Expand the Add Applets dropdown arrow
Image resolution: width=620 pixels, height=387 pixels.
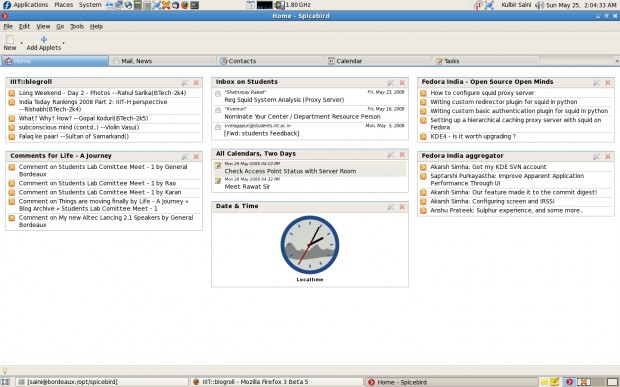click(63, 43)
